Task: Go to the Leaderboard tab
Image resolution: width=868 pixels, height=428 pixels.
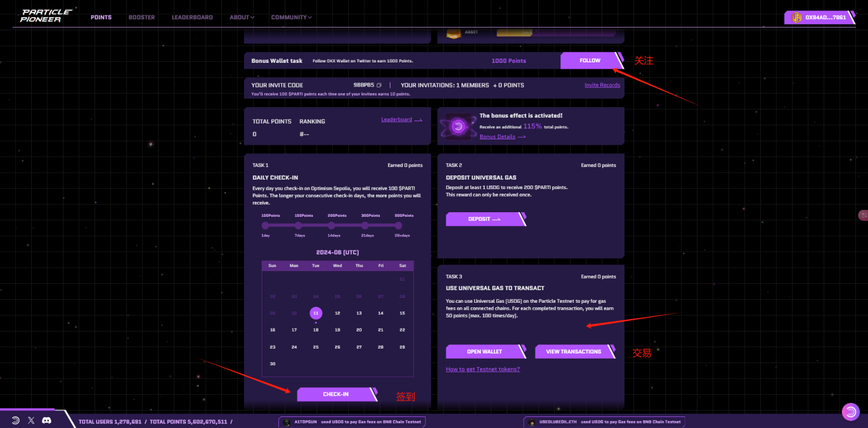Action: pyautogui.click(x=192, y=18)
